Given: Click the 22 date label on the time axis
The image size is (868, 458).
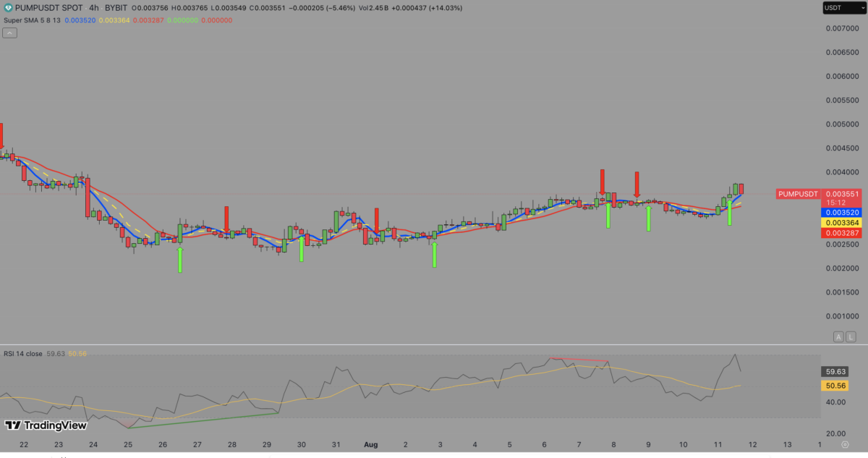Looking at the screenshot, I should click(25, 444).
